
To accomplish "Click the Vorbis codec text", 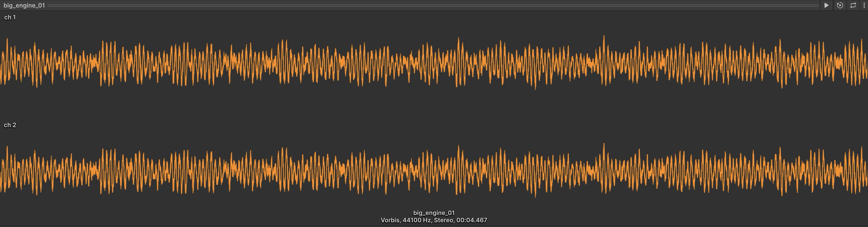I will click(390, 220).
